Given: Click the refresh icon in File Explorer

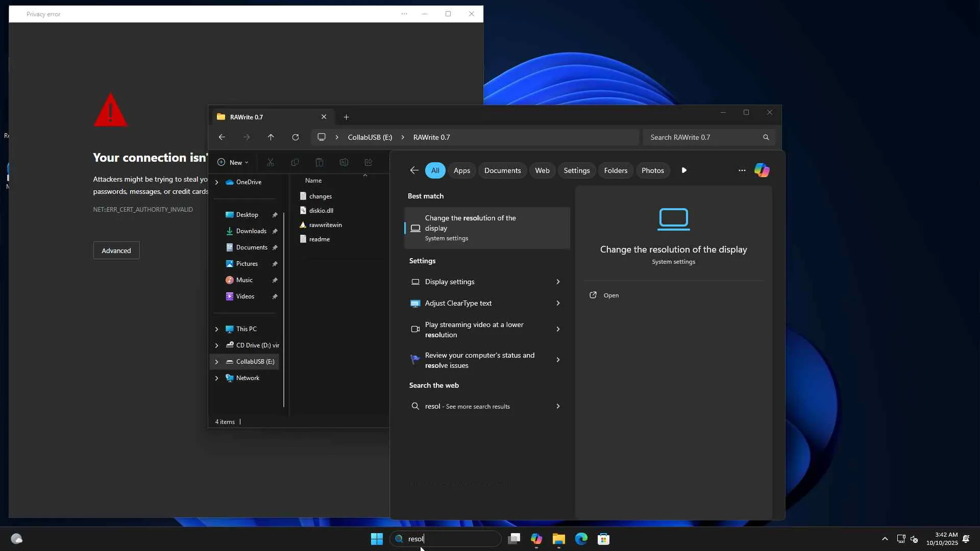Looking at the screenshot, I should click(x=295, y=137).
